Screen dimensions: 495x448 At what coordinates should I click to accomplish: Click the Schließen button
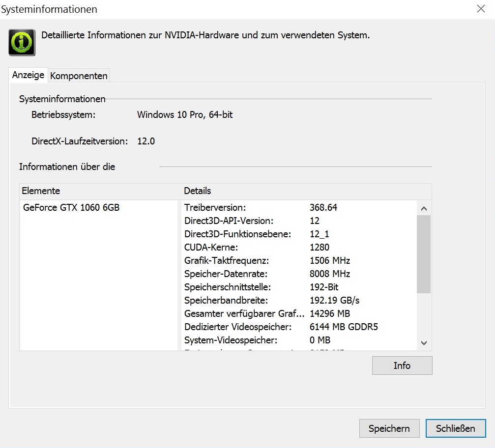tap(456, 428)
